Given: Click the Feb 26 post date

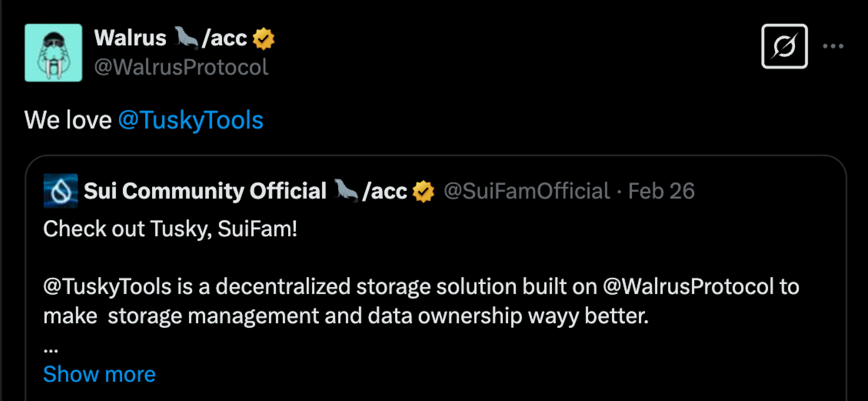Looking at the screenshot, I should pyautogui.click(x=661, y=191).
